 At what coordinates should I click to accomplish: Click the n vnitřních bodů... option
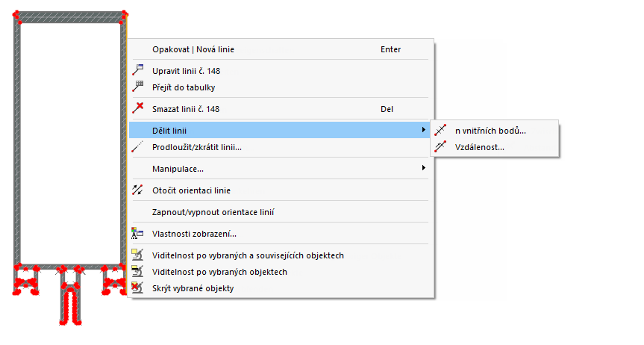490,131
